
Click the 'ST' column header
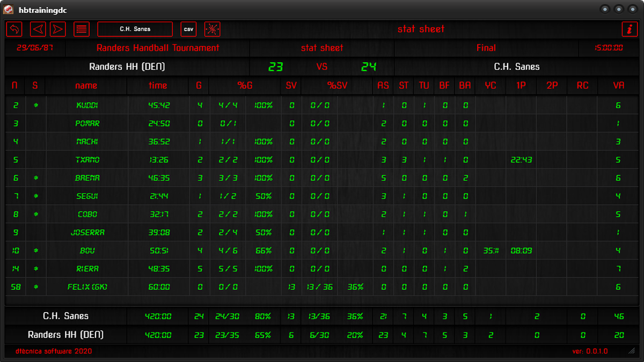pyautogui.click(x=404, y=85)
